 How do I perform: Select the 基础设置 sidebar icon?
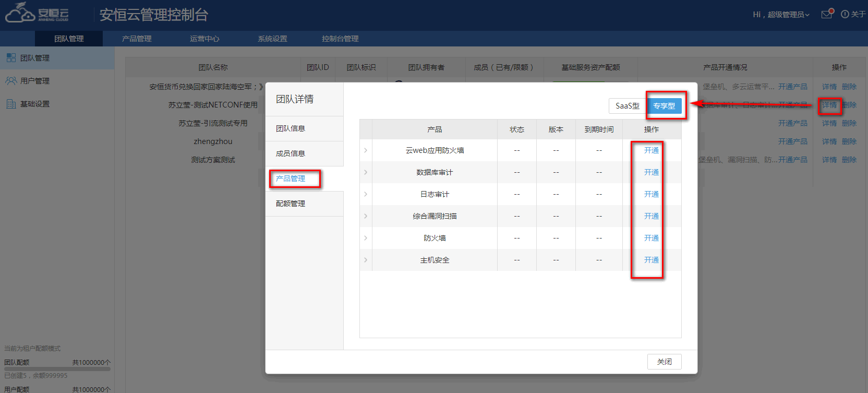click(11, 104)
